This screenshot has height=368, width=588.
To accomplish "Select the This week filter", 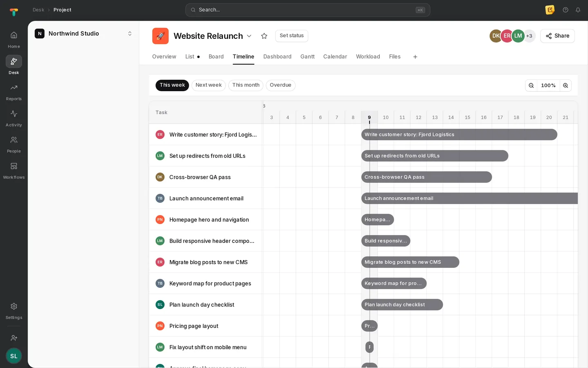I will point(172,85).
